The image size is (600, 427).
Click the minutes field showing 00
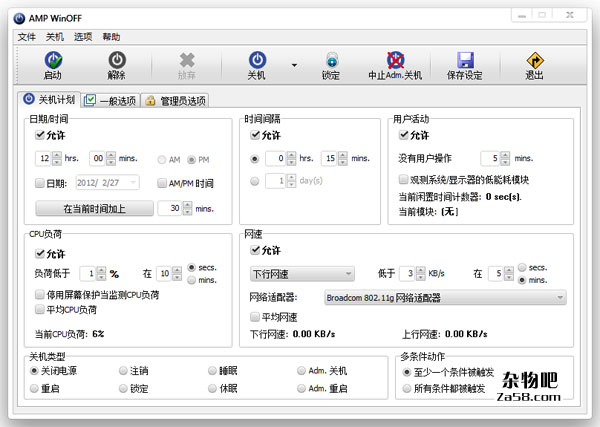pyautogui.click(x=98, y=158)
